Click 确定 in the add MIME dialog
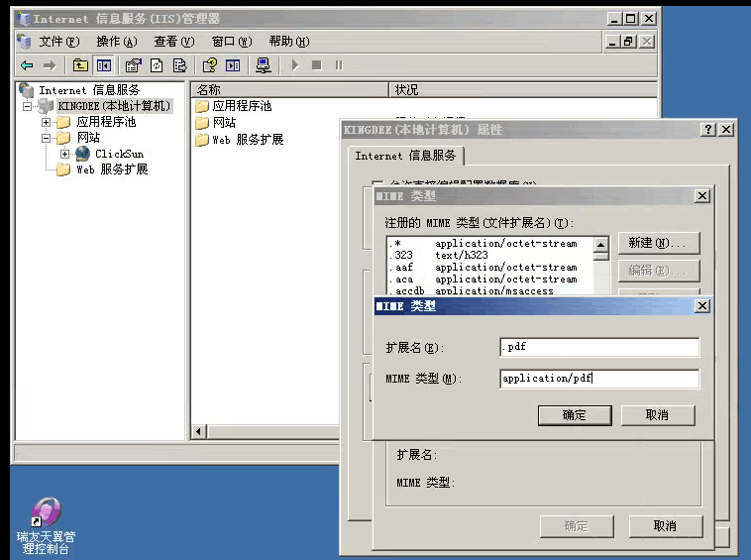Image resolution: width=751 pixels, height=560 pixels. [x=575, y=415]
